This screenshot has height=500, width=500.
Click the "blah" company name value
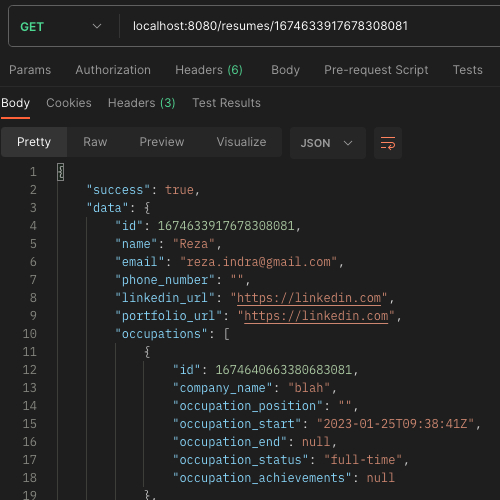pos(309,388)
